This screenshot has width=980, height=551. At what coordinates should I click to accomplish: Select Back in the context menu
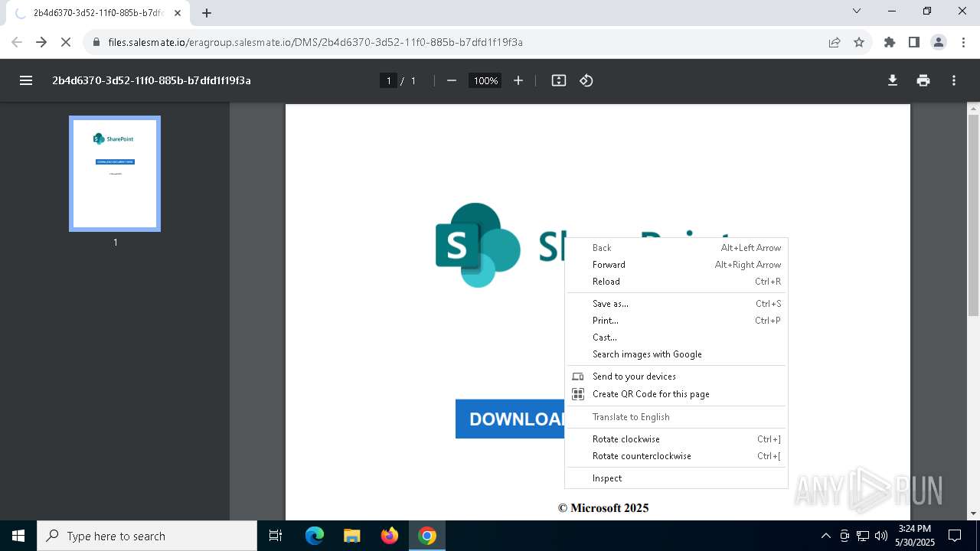pyautogui.click(x=676, y=248)
